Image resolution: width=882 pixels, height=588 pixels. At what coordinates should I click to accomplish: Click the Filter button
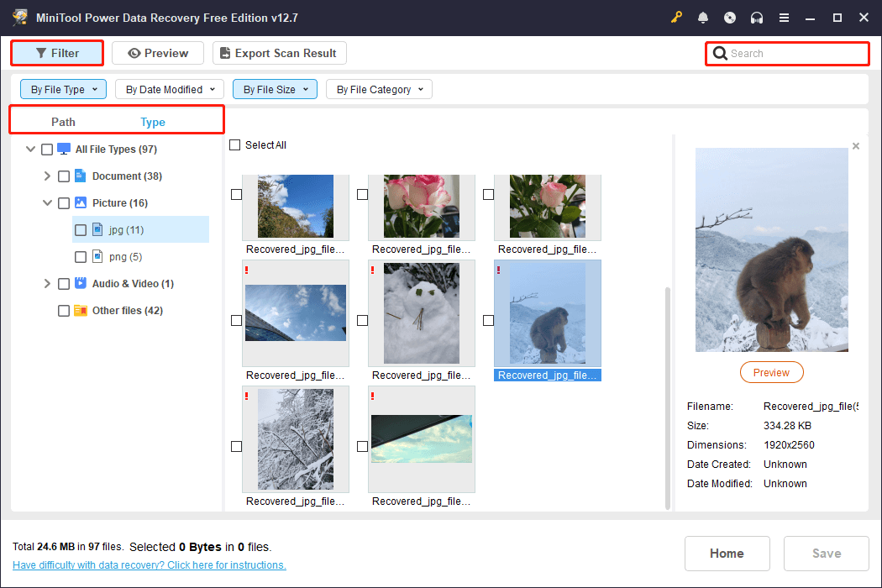click(x=57, y=53)
